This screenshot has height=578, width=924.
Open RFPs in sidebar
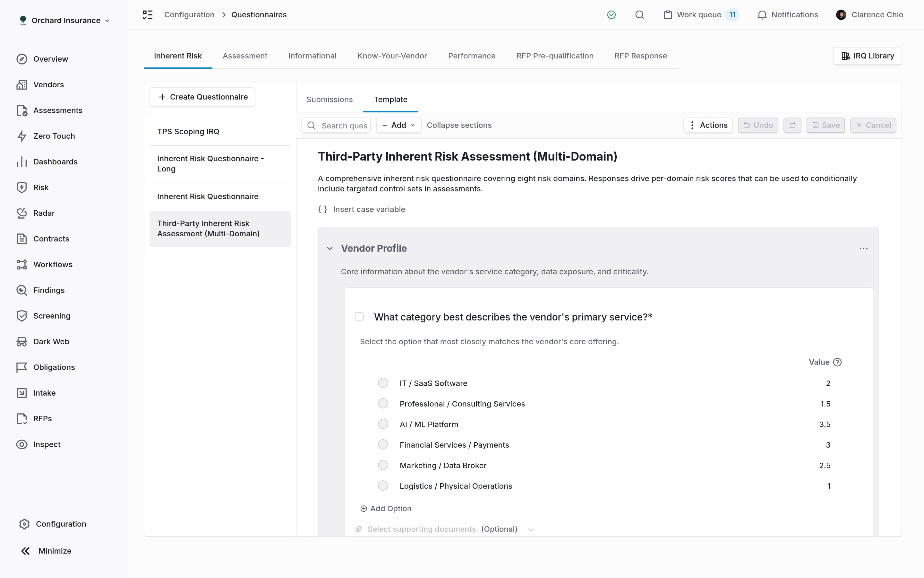(x=34, y=419)
